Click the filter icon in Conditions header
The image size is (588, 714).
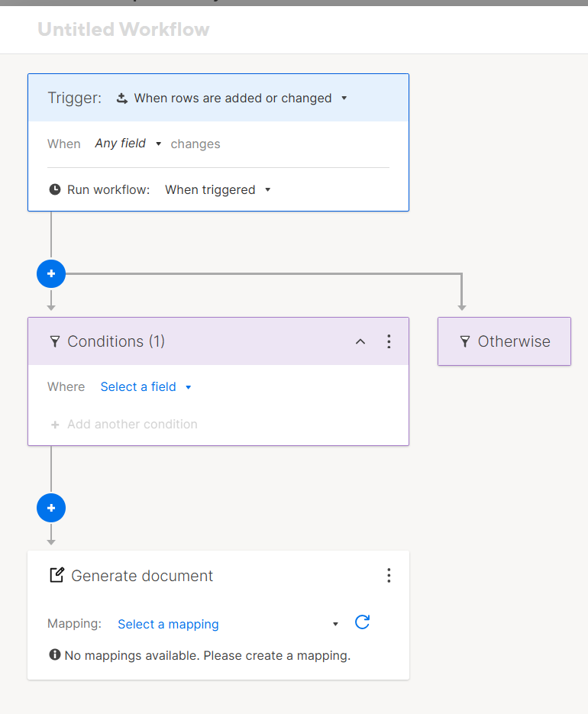pos(55,341)
